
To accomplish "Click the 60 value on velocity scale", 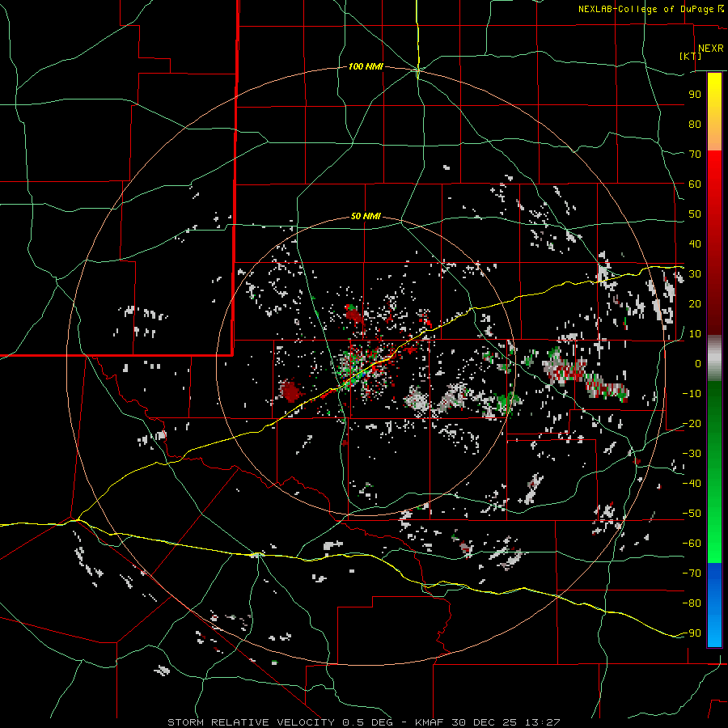I will (x=695, y=184).
